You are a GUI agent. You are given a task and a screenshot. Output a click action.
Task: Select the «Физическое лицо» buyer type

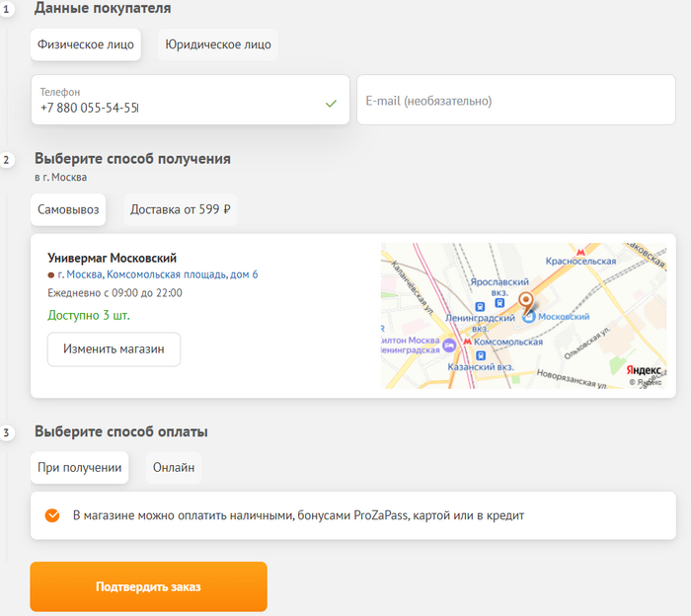tap(85, 44)
